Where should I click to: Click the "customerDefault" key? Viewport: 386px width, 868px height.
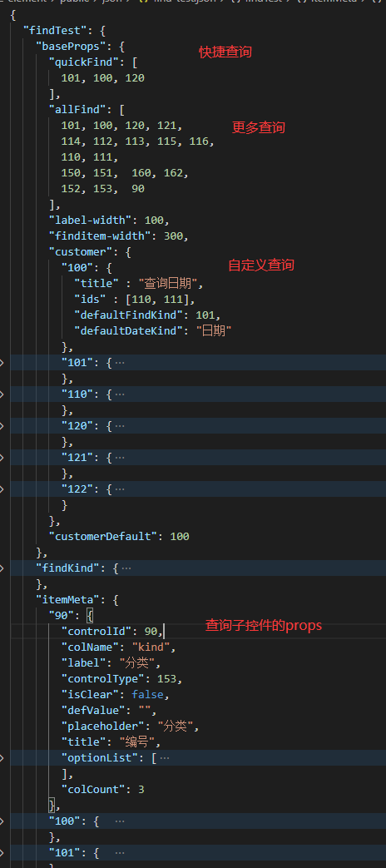(102, 536)
